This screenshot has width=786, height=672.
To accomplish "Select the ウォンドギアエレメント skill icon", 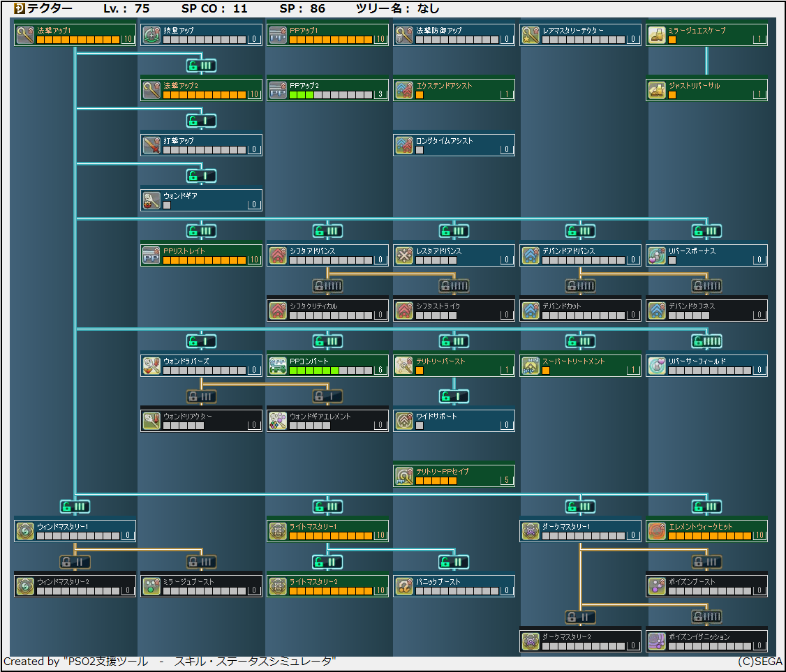I will (x=278, y=421).
